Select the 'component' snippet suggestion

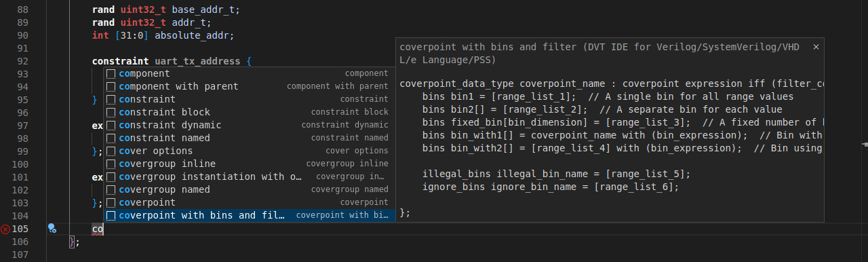[249, 73]
